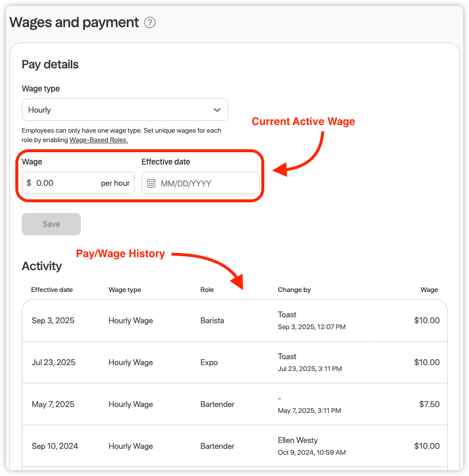Click the Role column header
This screenshot has height=476, width=469.
(x=207, y=290)
